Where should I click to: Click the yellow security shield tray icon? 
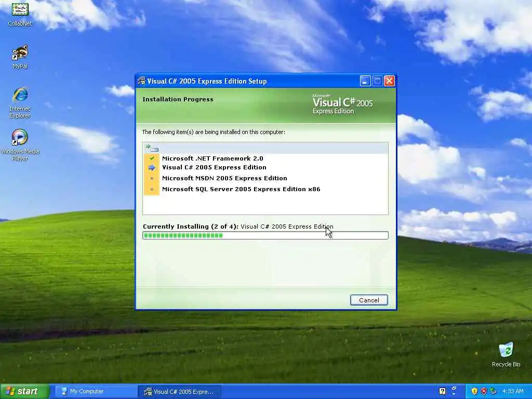click(474, 391)
